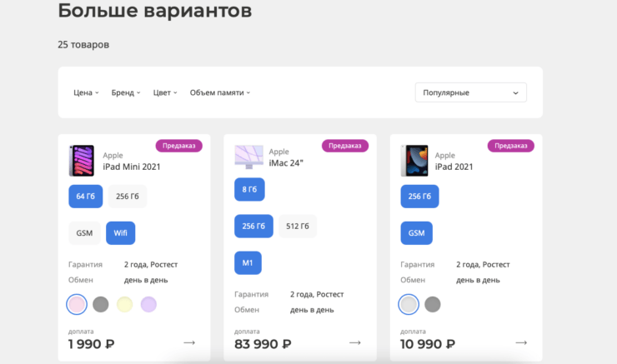
Task: Click arrow icon on iPad 2021 card
Action: pos(521,343)
